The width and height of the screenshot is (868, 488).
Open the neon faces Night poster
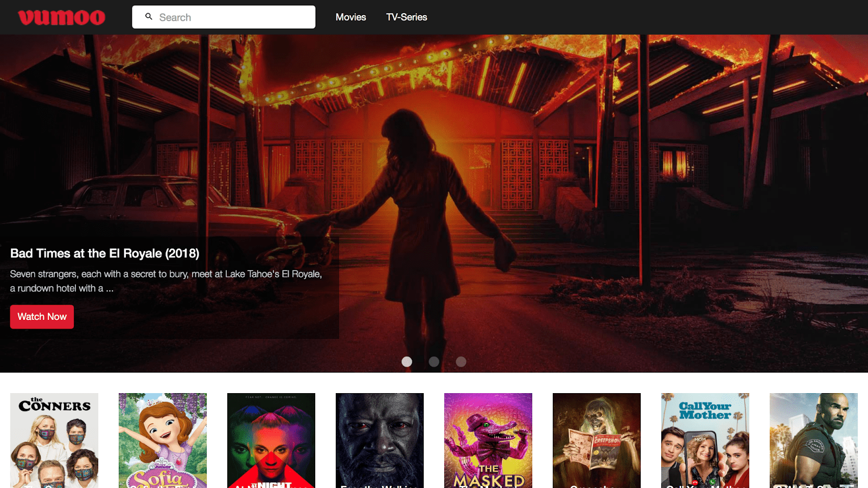[271, 440]
